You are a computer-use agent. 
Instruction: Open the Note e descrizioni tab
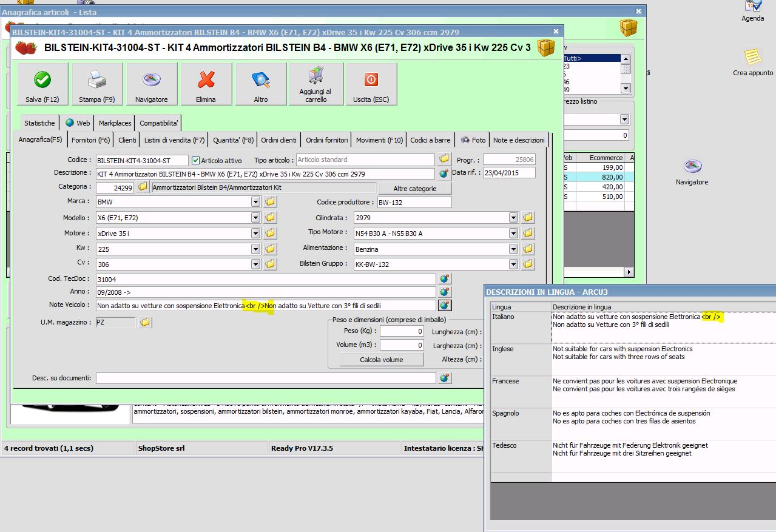(519, 140)
